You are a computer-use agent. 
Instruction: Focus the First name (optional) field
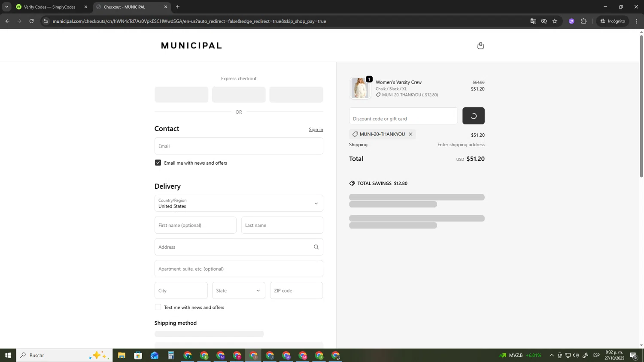pos(195,225)
